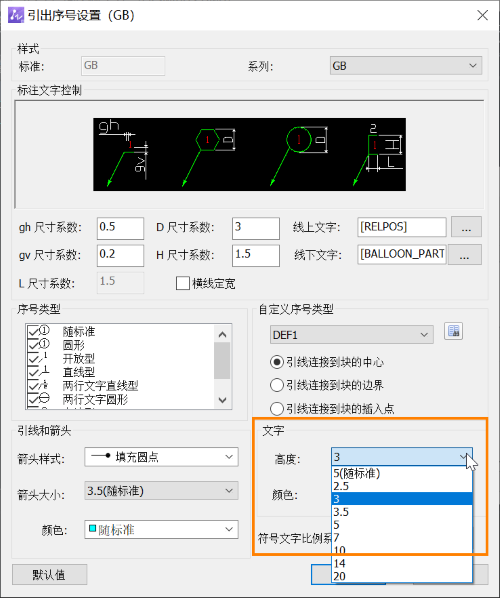Uncheck the 两行文字直线型 balloon type

pyautogui.click(x=33, y=386)
